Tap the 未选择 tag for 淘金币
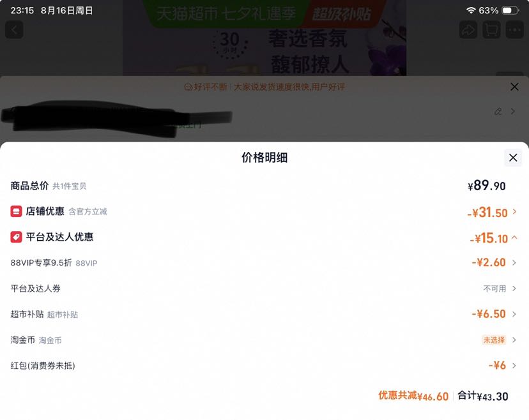 coord(494,340)
